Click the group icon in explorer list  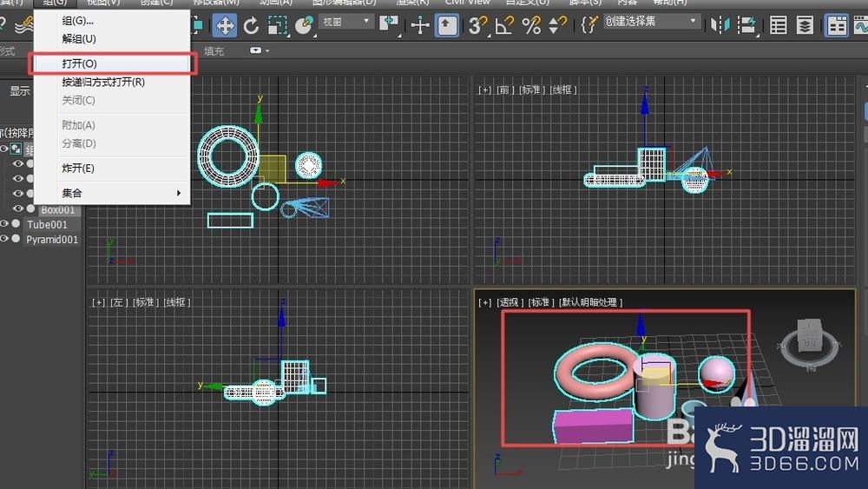click(x=16, y=149)
